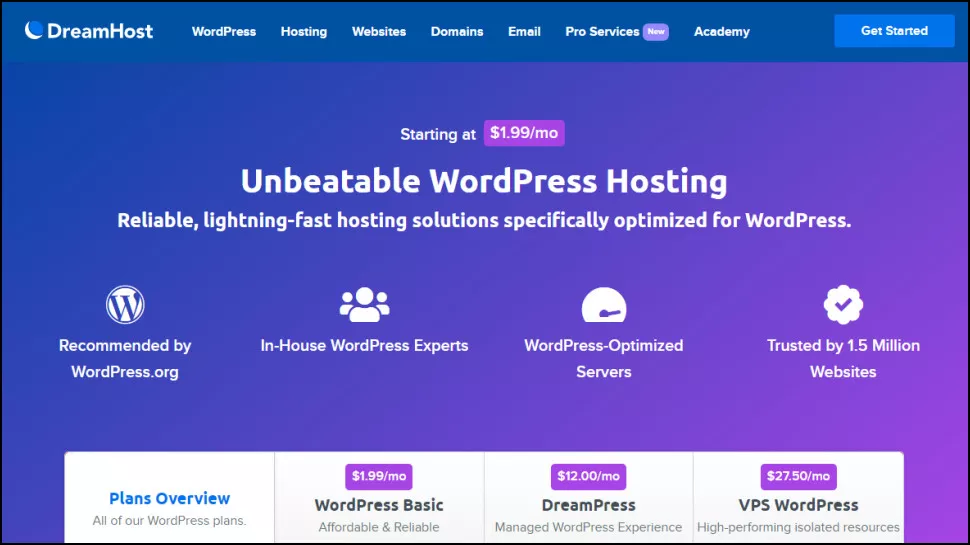Click the Get Started button
Image resolution: width=970 pixels, height=545 pixels.
[895, 31]
